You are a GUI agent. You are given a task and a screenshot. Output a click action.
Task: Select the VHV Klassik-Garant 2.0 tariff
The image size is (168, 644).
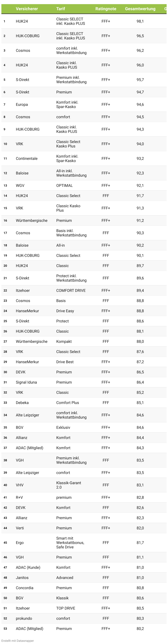(68, 485)
